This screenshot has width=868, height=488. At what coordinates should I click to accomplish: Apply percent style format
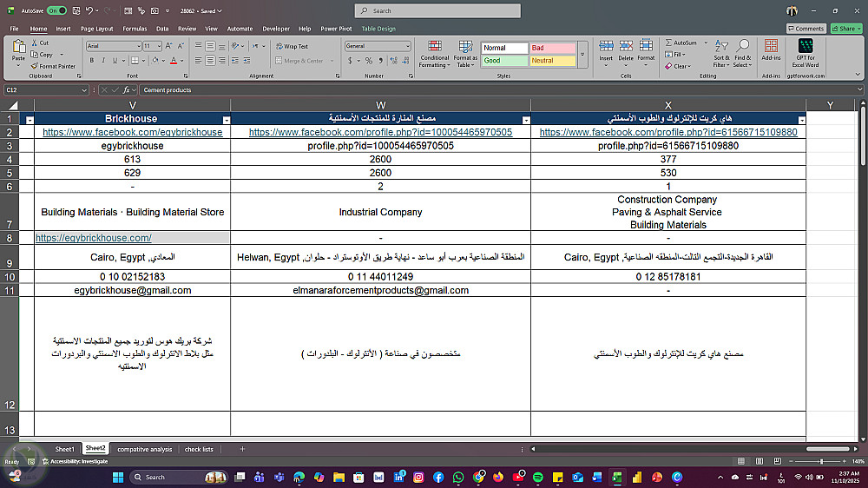pyautogui.click(x=369, y=61)
